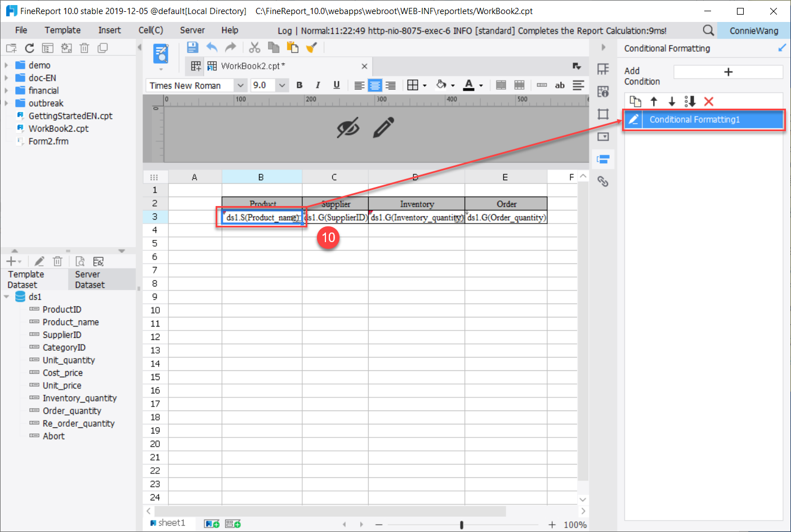This screenshot has height=532, width=791.
Task: Click the Add Condition plus button
Action: click(728, 71)
